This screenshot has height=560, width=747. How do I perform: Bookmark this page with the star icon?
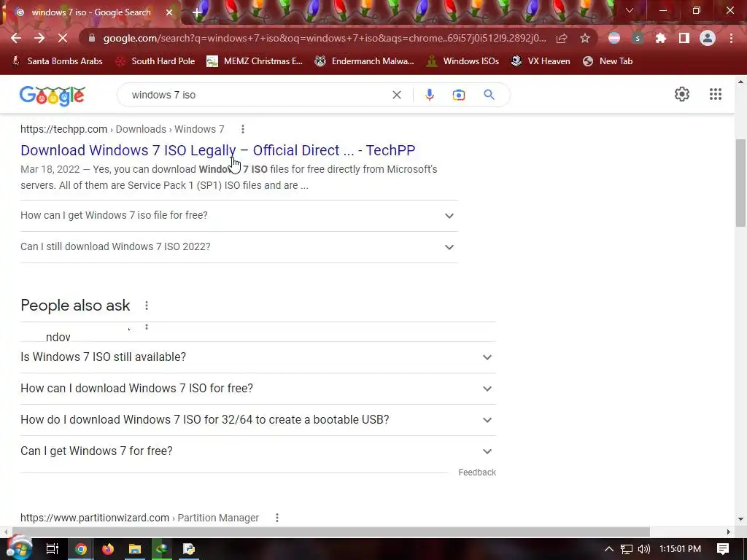click(x=585, y=38)
